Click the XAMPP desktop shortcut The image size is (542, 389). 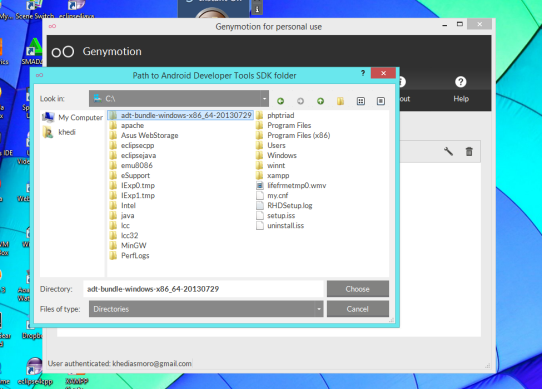[76, 380]
